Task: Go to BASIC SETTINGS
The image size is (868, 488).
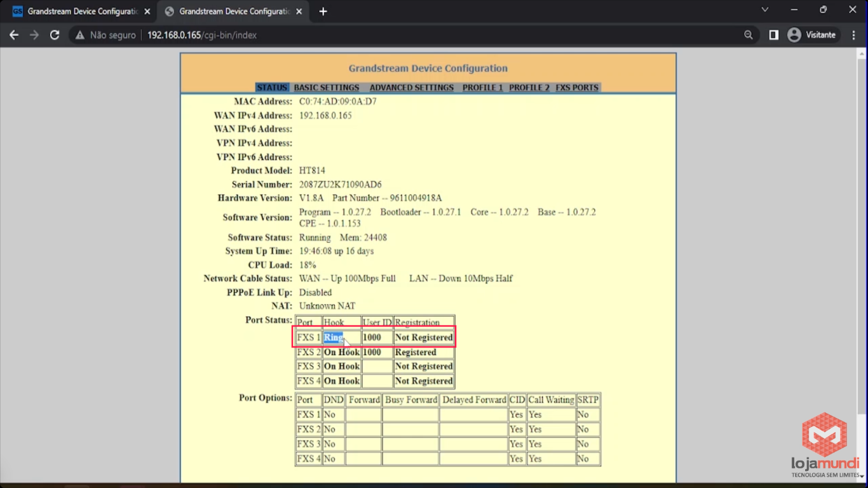Action: 327,88
